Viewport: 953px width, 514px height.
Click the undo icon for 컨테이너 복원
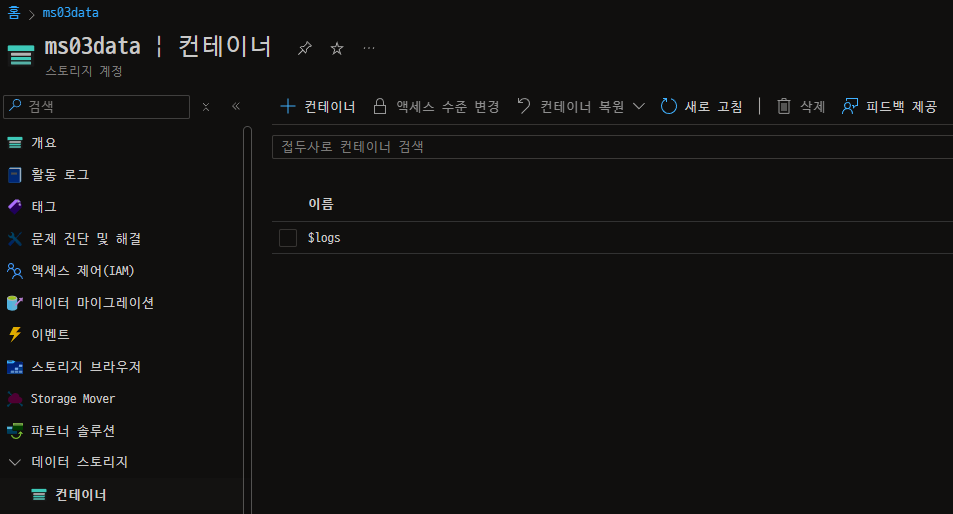[523, 106]
